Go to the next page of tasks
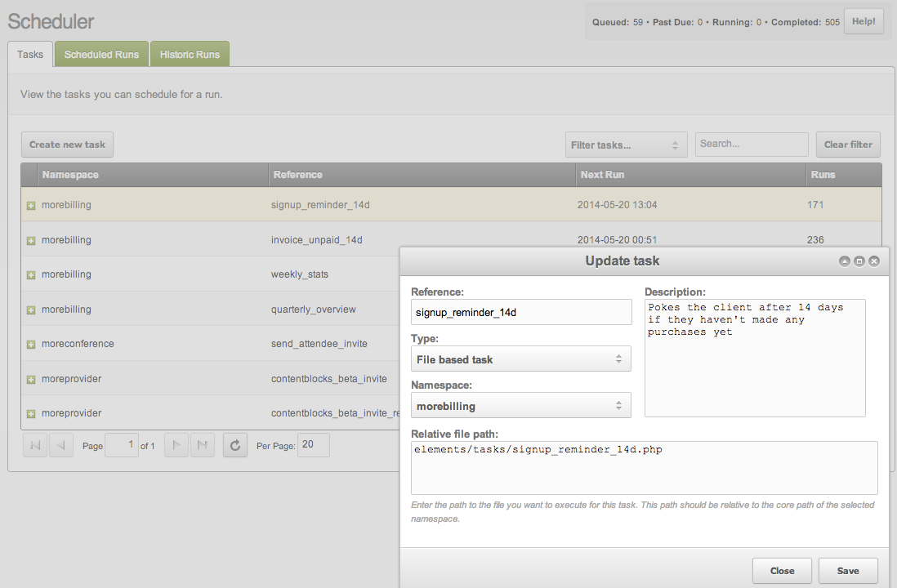Viewport: 897px width, 588px height. point(176,445)
